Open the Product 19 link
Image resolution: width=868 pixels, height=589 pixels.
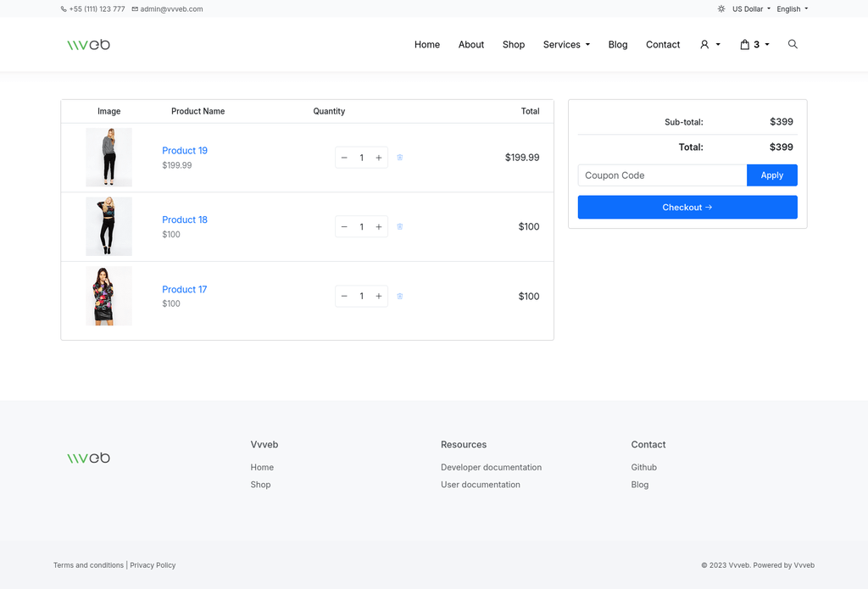[185, 151]
